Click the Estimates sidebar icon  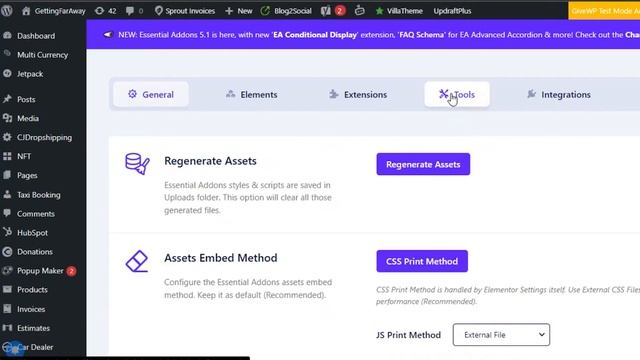[x=7, y=328]
